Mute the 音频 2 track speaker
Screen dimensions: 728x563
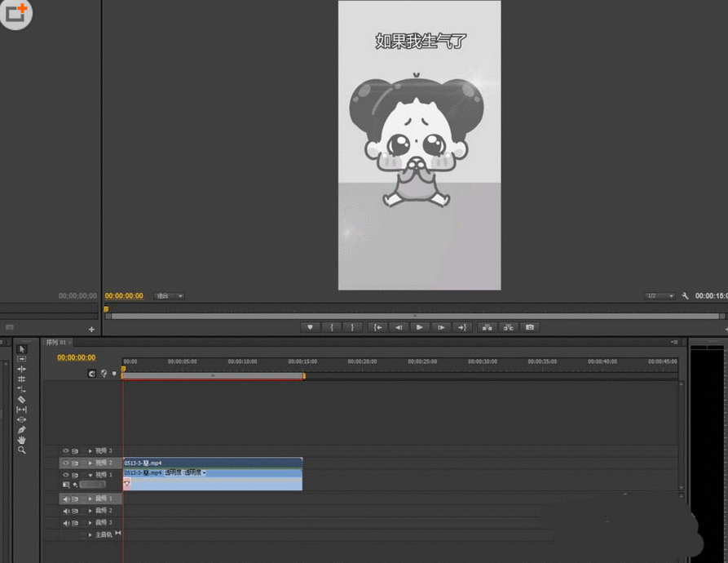coord(66,511)
